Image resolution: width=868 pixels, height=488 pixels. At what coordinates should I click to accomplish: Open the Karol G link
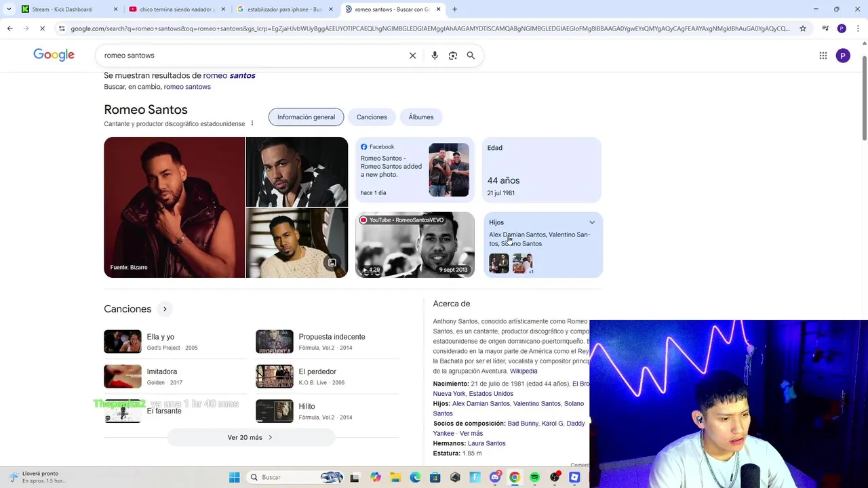tap(552, 424)
